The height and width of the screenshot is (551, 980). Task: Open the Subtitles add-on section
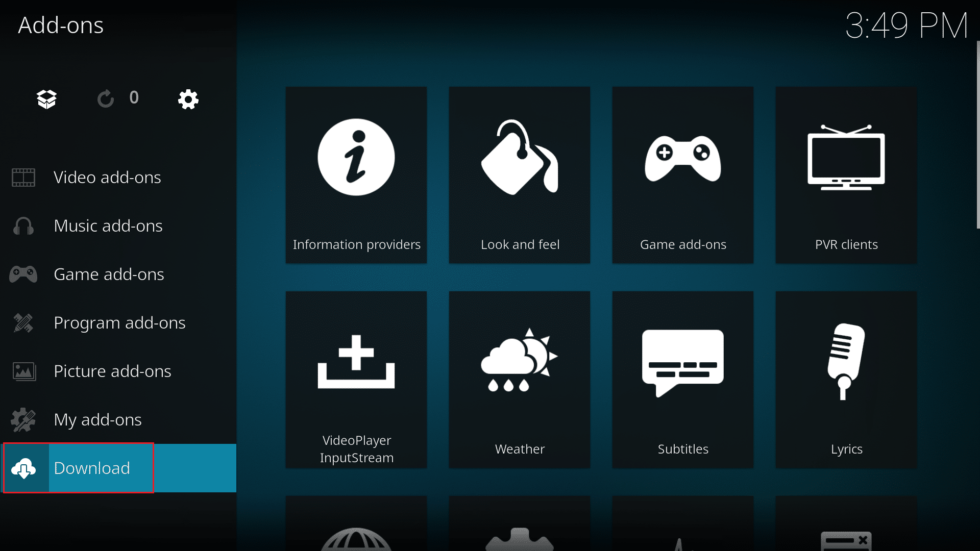[x=683, y=380]
